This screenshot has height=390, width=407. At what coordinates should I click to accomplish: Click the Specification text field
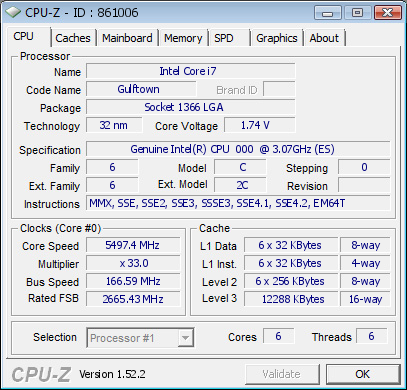tap(238, 149)
